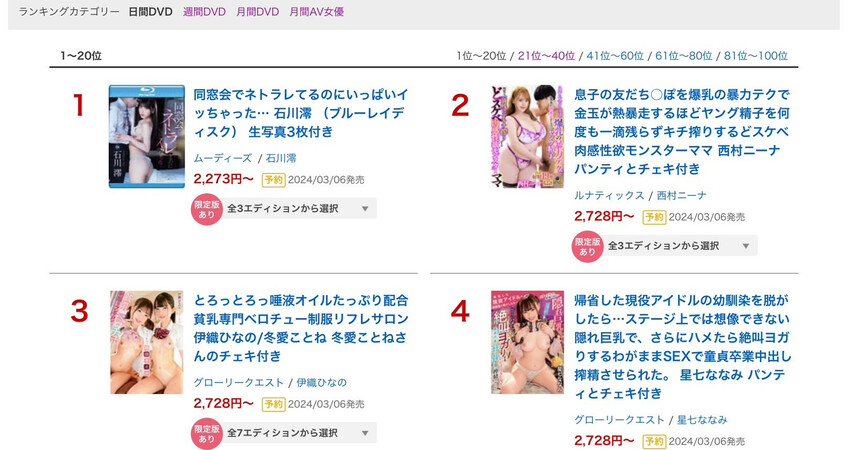Image resolution: width=850 pixels, height=450 pixels.
Task: Expand the rank 2 全3エディションから選択 dropdown
Action: pyautogui.click(x=680, y=246)
